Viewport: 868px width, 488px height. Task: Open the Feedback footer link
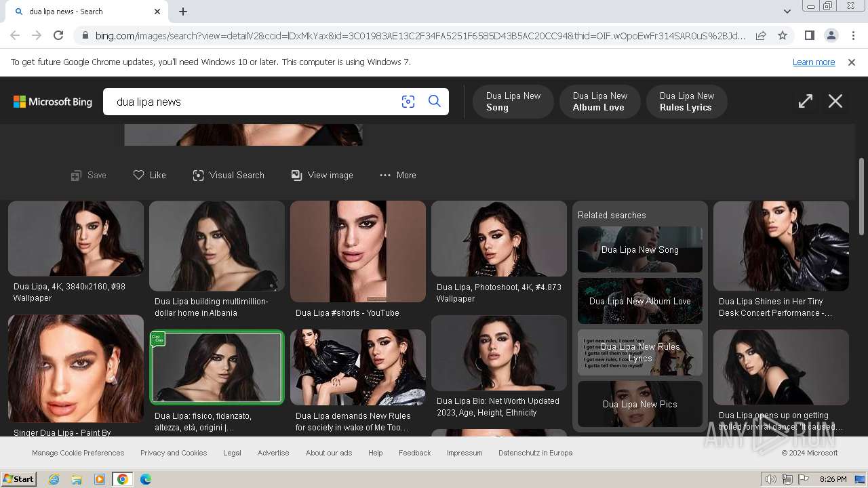pyautogui.click(x=415, y=453)
